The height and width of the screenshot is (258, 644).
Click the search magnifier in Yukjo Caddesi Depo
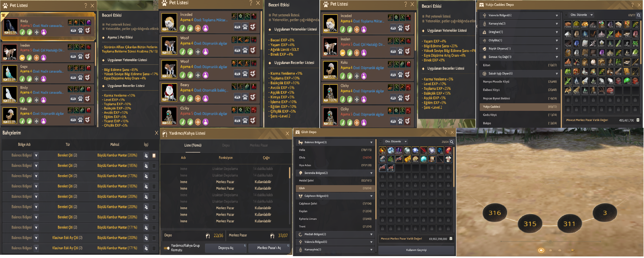tap(639, 15)
